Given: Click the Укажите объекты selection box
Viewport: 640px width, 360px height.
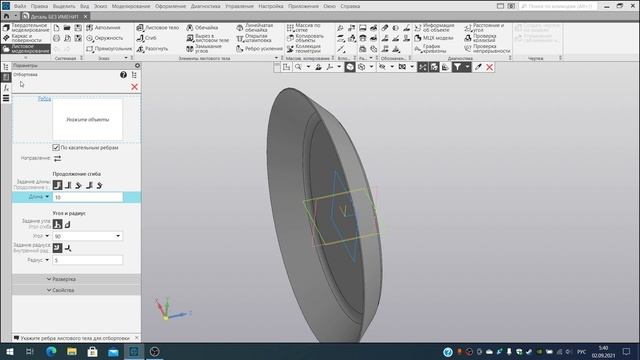Looking at the screenshot, I should pyautogui.click(x=87, y=120).
